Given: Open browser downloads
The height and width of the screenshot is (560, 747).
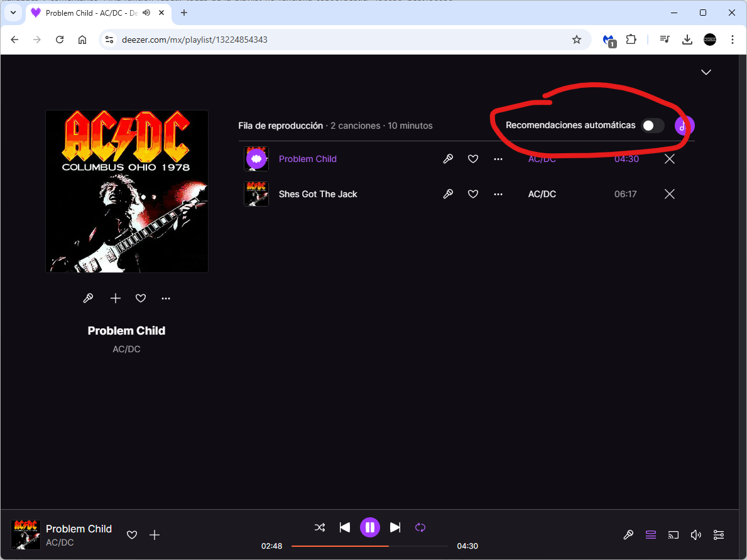Looking at the screenshot, I should (687, 40).
